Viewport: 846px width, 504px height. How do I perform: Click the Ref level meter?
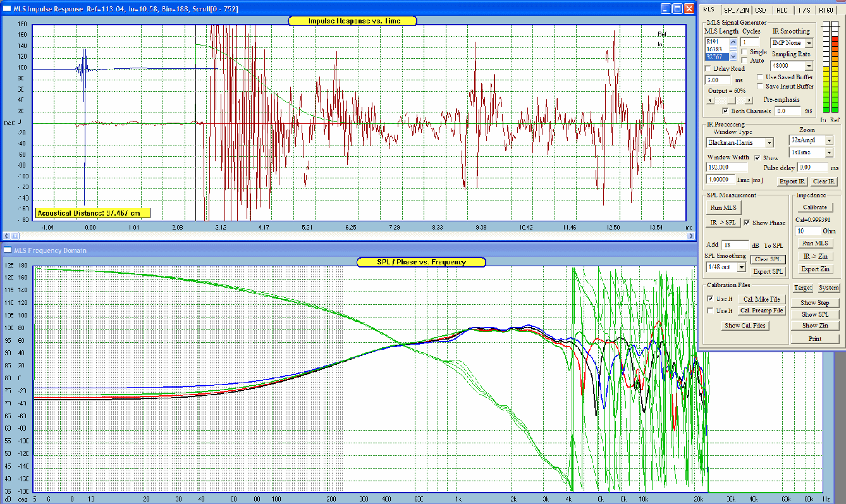[x=836, y=68]
